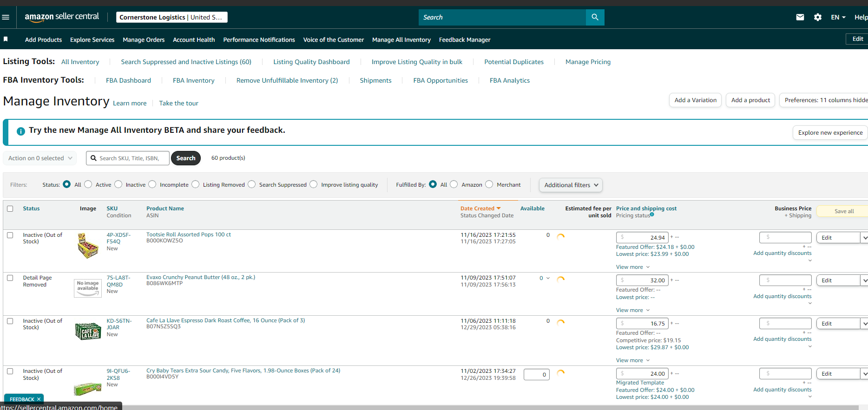
Task: Click the info icon in BETA banner
Action: click(x=21, y=131)
